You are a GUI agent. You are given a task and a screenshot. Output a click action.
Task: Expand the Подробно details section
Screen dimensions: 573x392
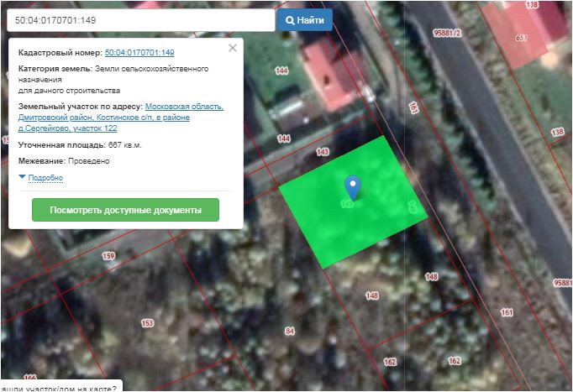[x=45, y=178]
